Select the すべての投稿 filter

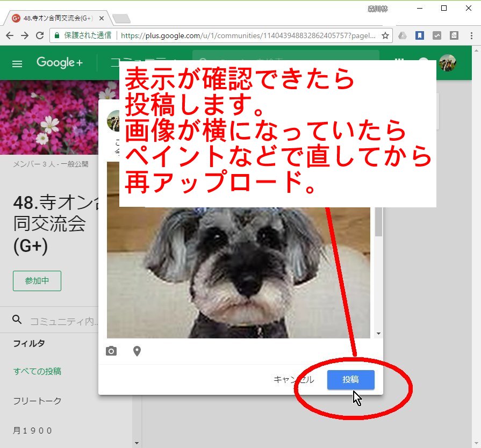click(37, 371)
